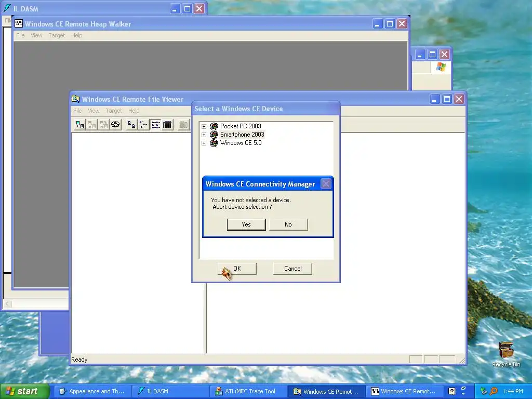Click the Windows CE 5.0 platform icon
The height and width of the screenshot is (399, 532).
[x=214, y=143]
